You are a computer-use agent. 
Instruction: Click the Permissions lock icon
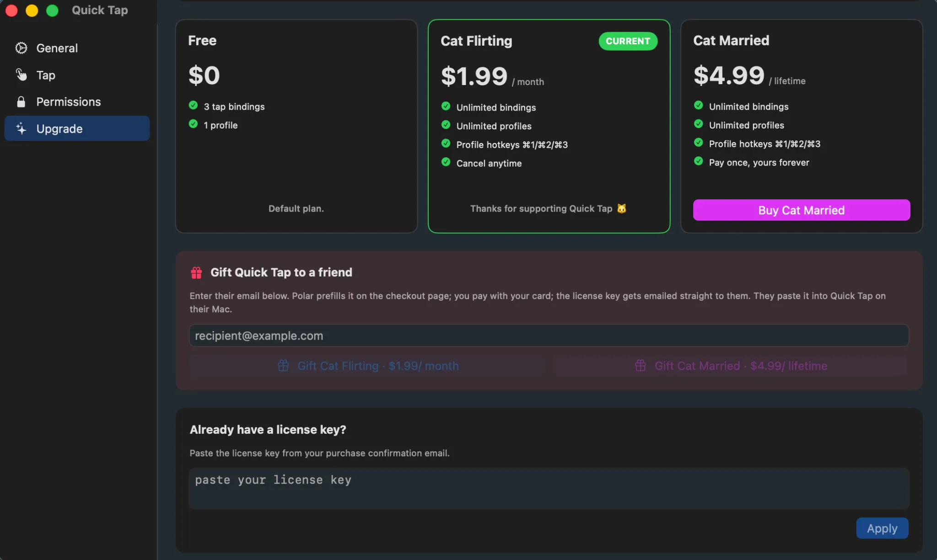coord(21,101)
